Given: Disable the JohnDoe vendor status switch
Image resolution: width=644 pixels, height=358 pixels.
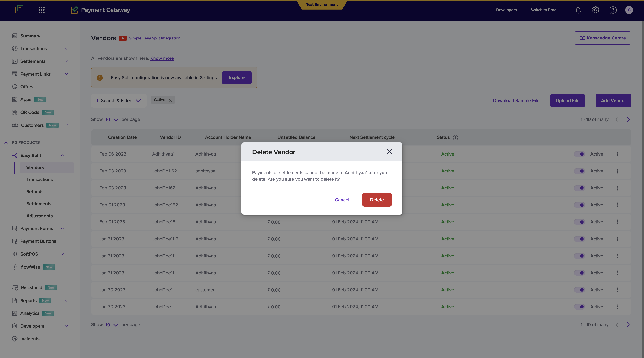Looking at the screenshot, I should 579,307.
